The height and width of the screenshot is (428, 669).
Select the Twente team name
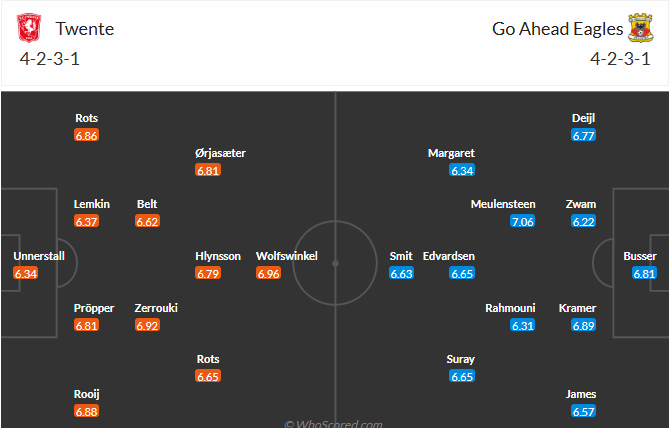pyautogui.click(x=84, y=29)
